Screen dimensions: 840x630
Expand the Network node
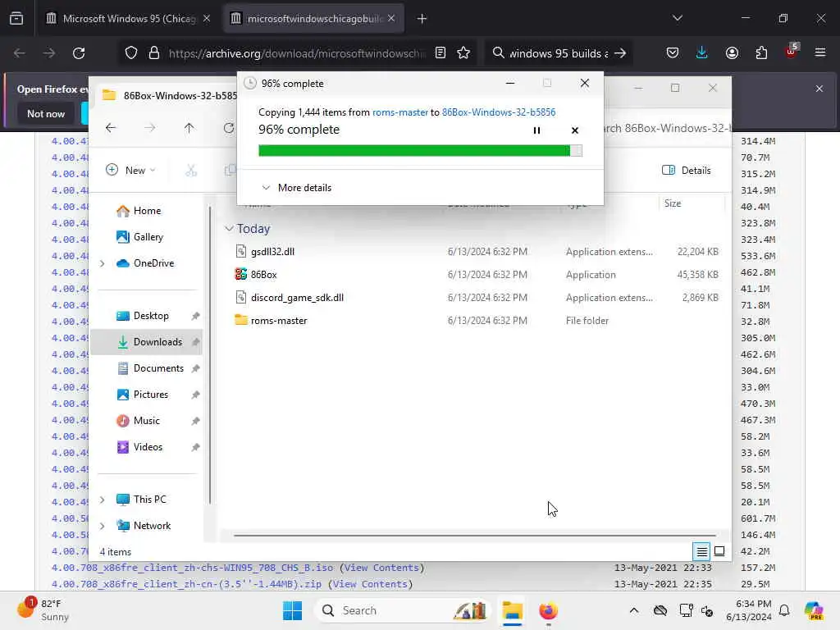(x=103, y=526)
